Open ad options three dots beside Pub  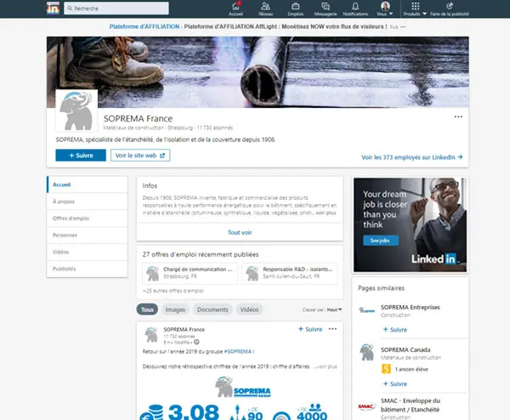click(403, 27)
